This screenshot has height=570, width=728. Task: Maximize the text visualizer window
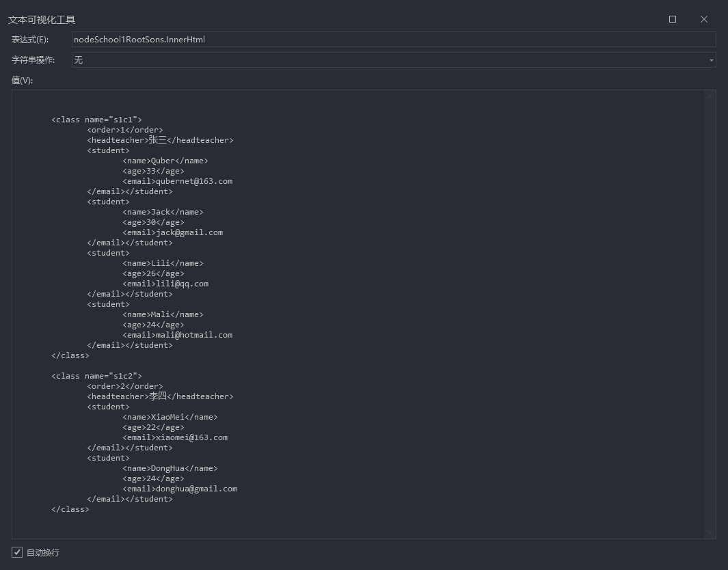[x=672, y=19]
